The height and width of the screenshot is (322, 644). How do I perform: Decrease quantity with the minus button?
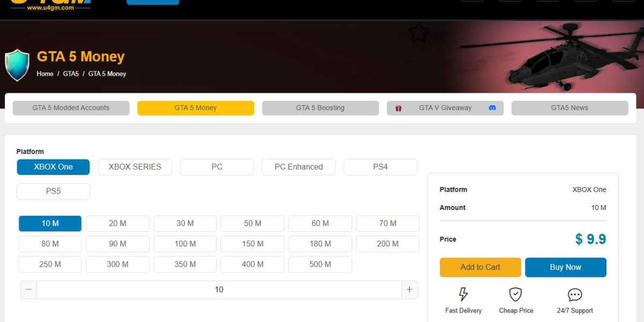28,289
